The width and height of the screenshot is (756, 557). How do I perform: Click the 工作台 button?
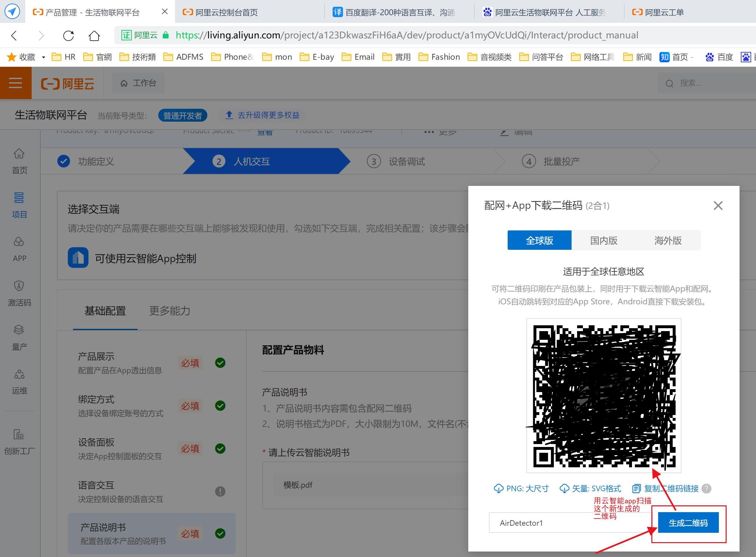(138, 83)
